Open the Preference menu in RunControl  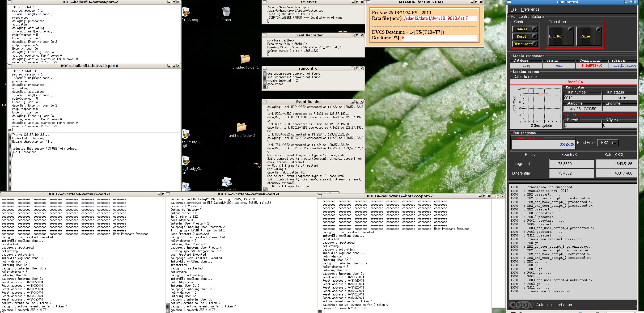click(x=530, y=9)
